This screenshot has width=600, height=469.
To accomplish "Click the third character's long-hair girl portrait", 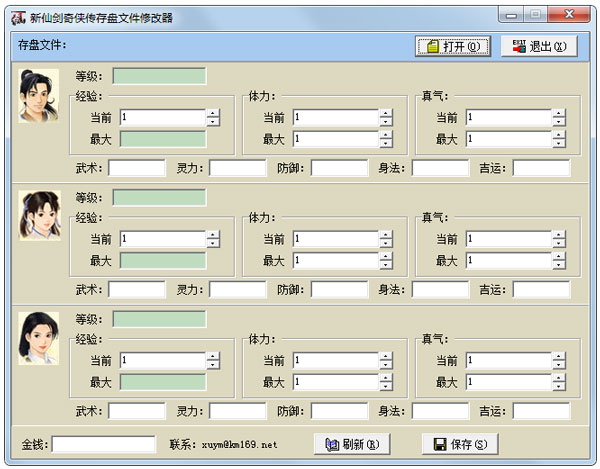I will [x=39, y=339].
